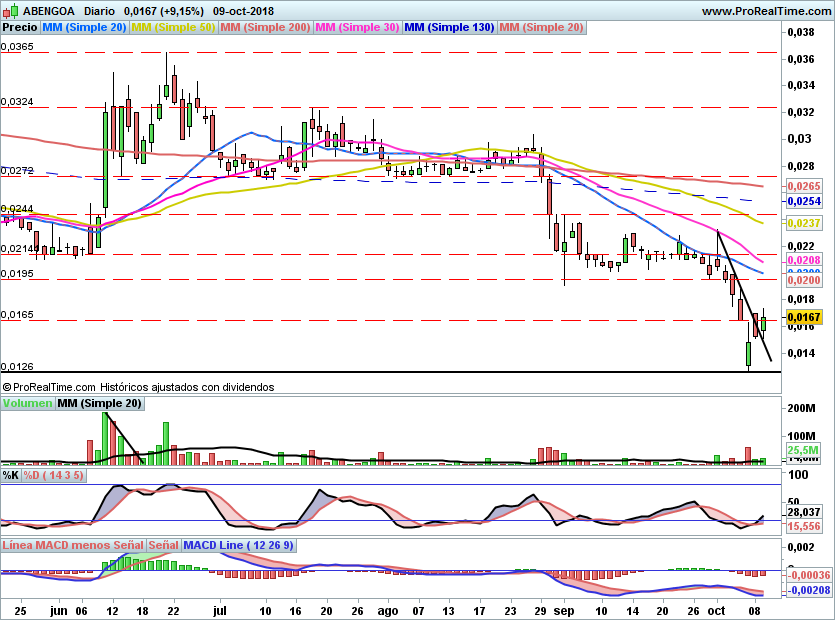Select the blue MM (Simple 20) label
835x620 pixels.
(x=84, y=28)
